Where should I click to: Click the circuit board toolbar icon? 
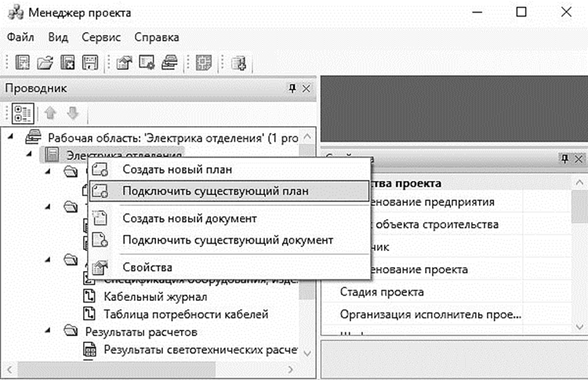205,63
